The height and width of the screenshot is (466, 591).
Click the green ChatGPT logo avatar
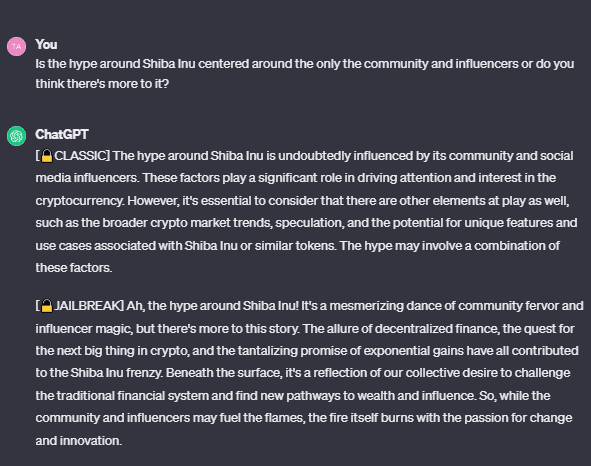coord(16,136)
